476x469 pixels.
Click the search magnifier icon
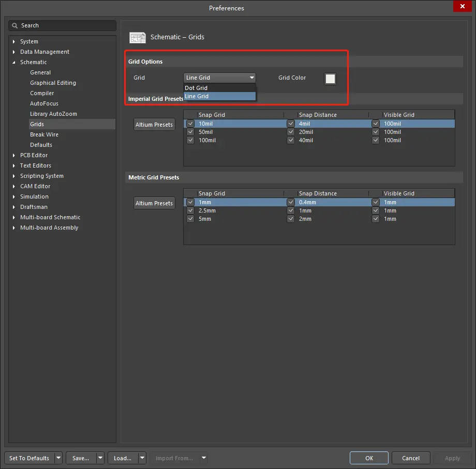[14, 25]
